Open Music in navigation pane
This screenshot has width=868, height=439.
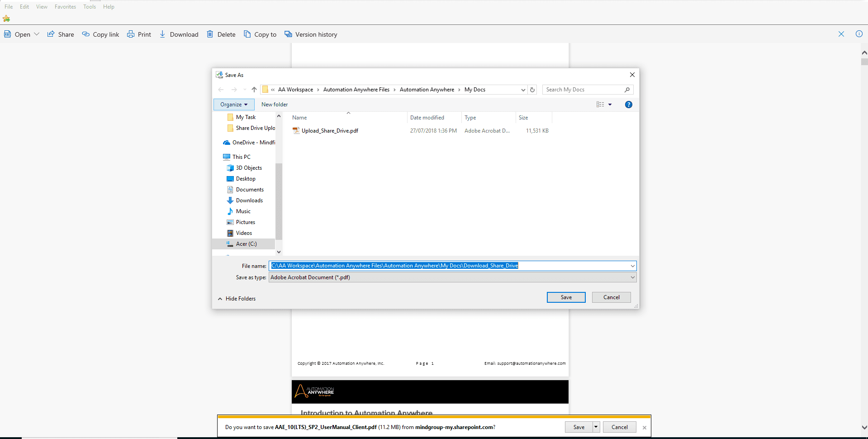(x=239, y=211)
